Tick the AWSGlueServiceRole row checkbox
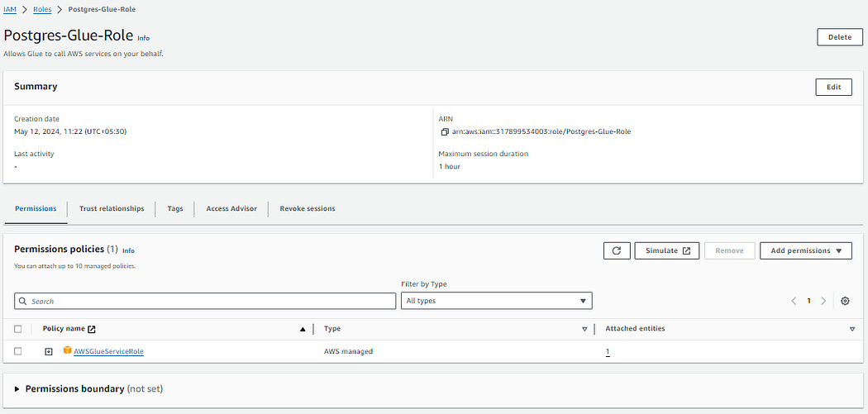The height and width of the screenshot is (414, 868). click(17, 351)
